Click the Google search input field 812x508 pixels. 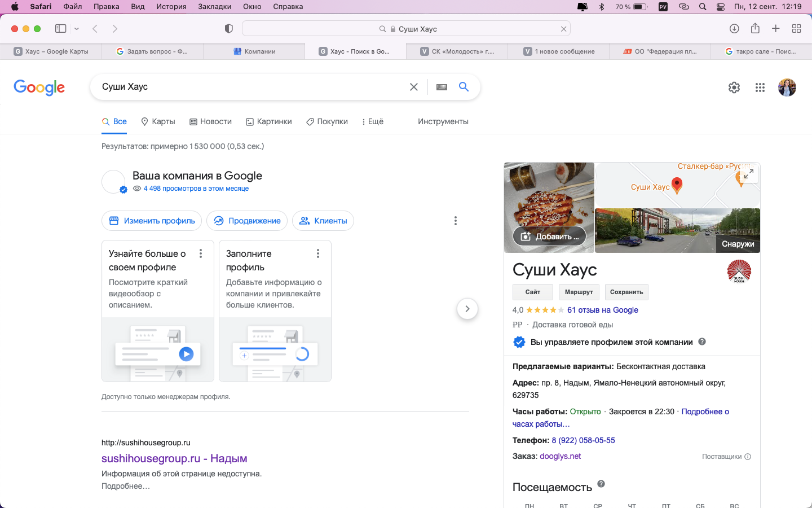(251, 87)
